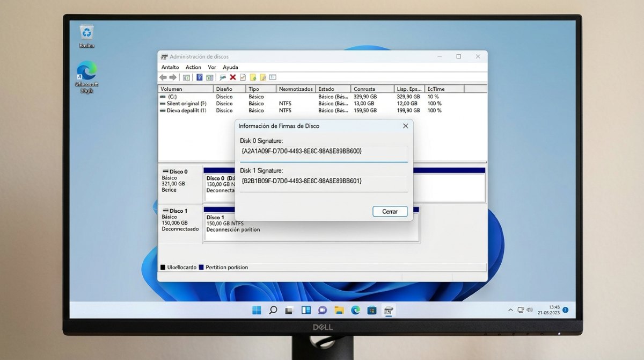The width and height of the screenshot is (644, 360).
Task: Click the blue help question-mark toolbar icon
Action: point(200,77)
